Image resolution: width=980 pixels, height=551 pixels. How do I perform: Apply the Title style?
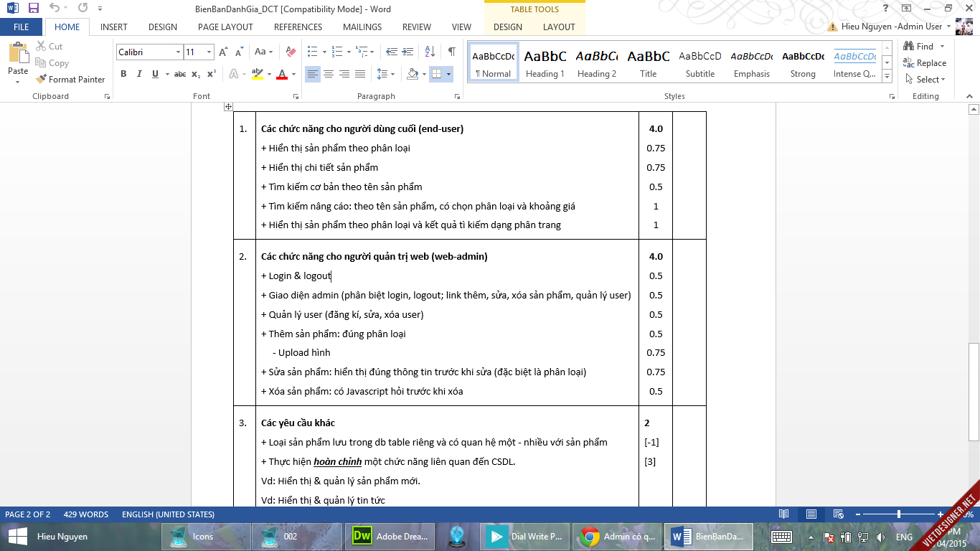649,63
